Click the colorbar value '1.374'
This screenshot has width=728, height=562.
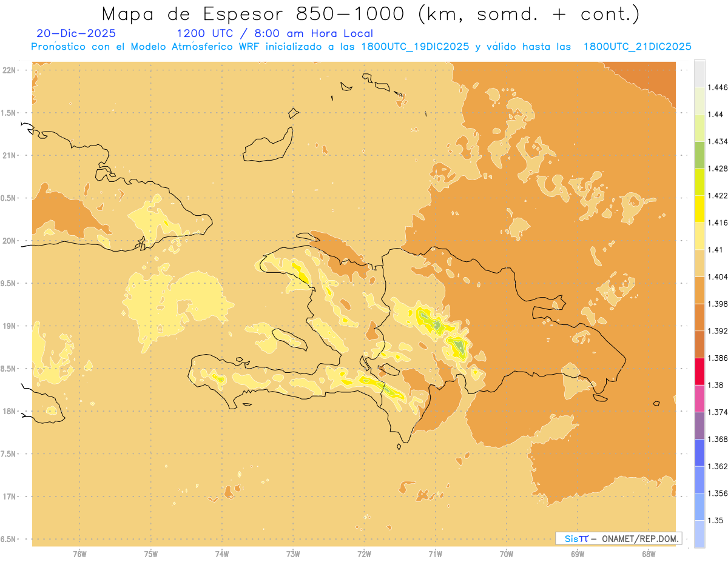tap(718, 412)
